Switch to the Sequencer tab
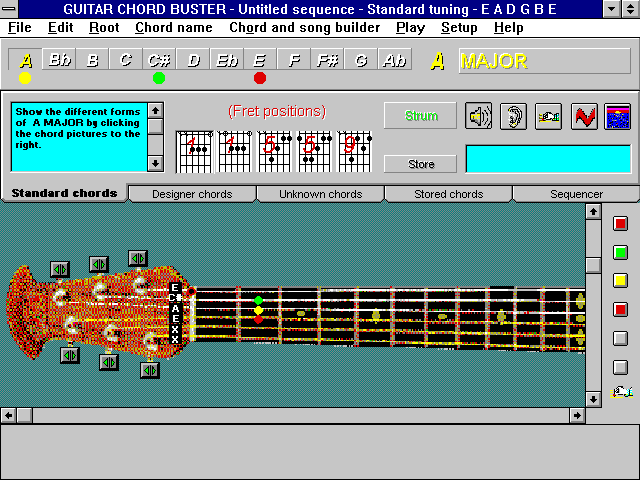640x480 pixels. (576, 194)
